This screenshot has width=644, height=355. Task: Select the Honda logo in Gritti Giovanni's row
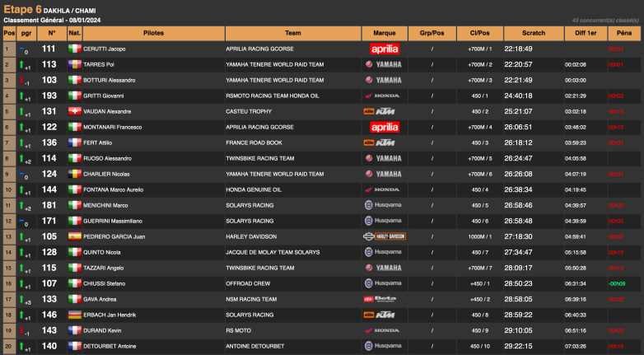[x=384, y=96]
